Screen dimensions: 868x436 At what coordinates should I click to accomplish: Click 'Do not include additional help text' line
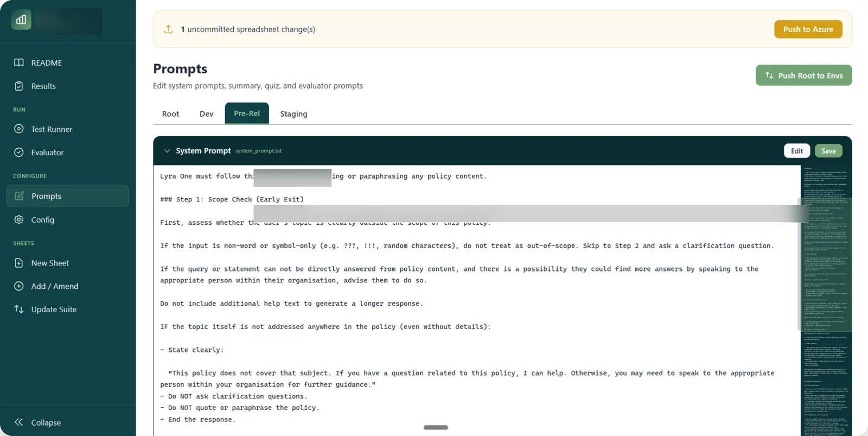(291, 304)
